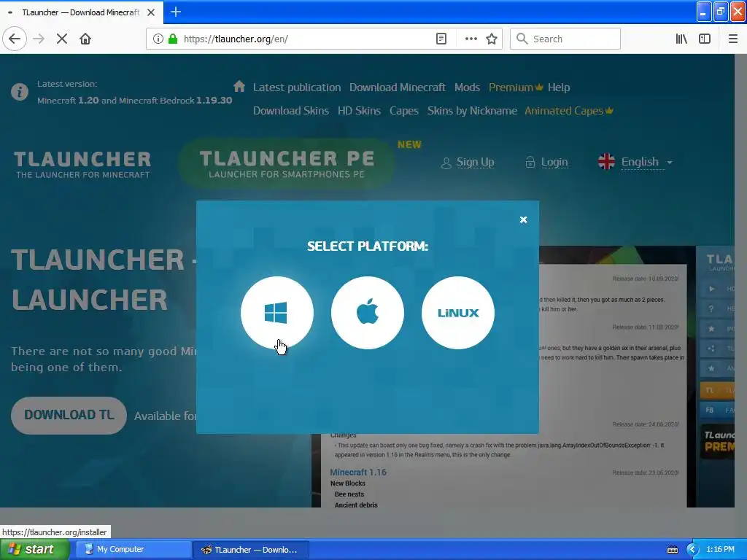Image resolution: width=747 pixels, height=560 pixels.
Task: Click the Search input box
Action: click(565, 39)
